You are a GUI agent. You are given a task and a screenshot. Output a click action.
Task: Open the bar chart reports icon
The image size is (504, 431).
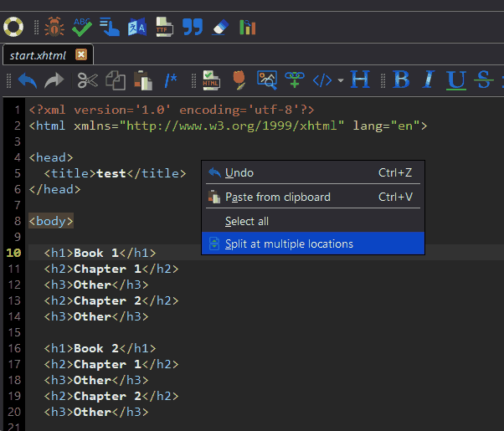[x=248, y=27]
